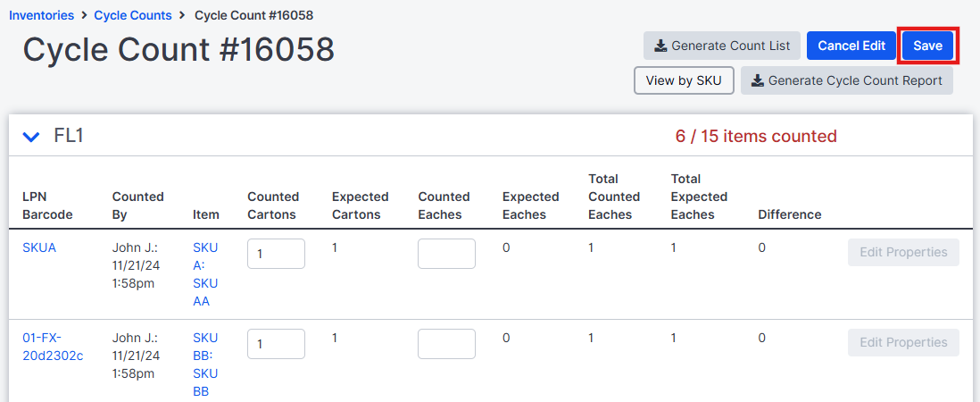Go to Cycle Counts breadcrumb

(x=132, y=15)
